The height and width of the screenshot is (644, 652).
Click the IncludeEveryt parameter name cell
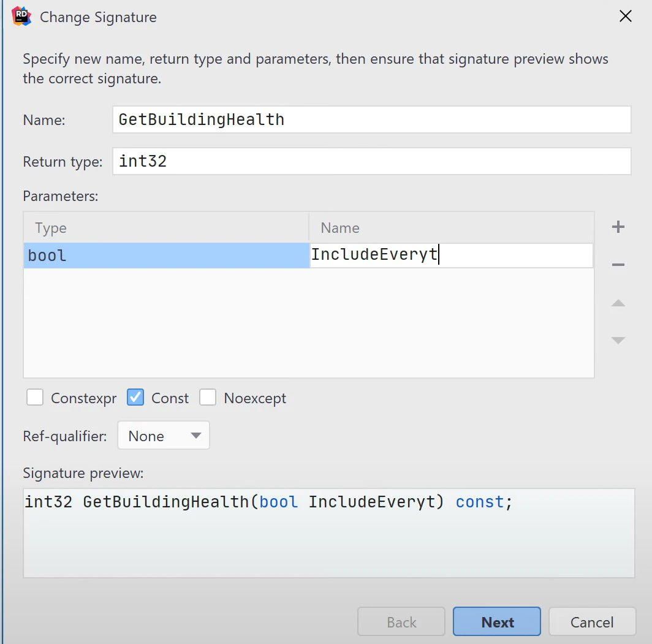(x=452, y=256)
